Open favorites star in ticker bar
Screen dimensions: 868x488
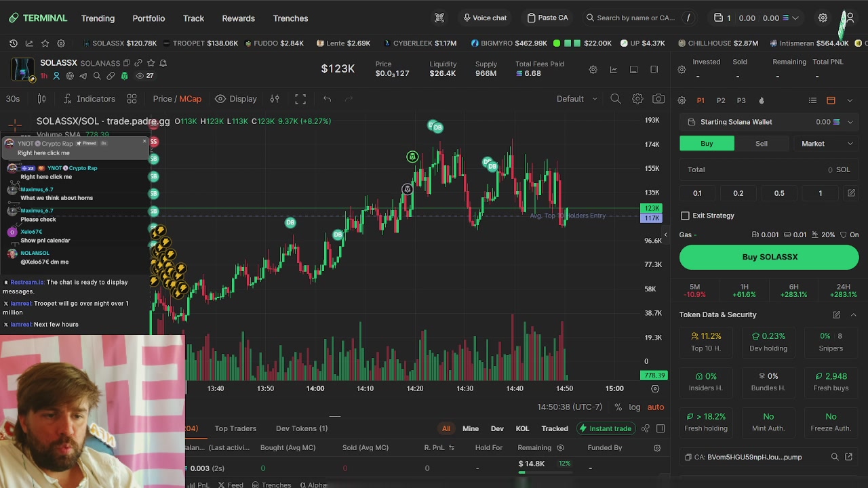point(45,43)
